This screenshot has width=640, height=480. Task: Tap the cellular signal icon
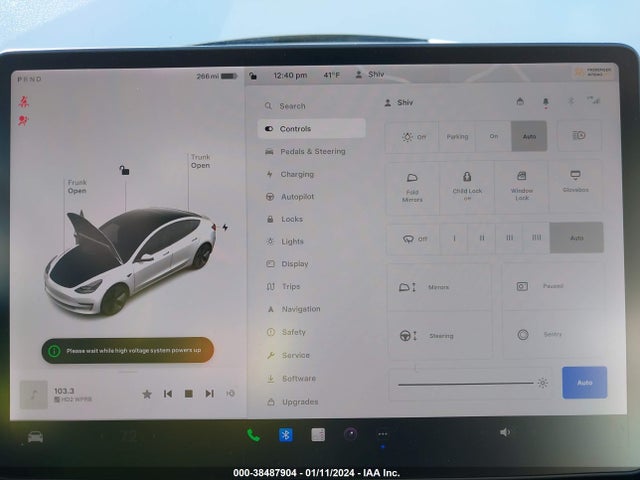[x=594, y=100]
